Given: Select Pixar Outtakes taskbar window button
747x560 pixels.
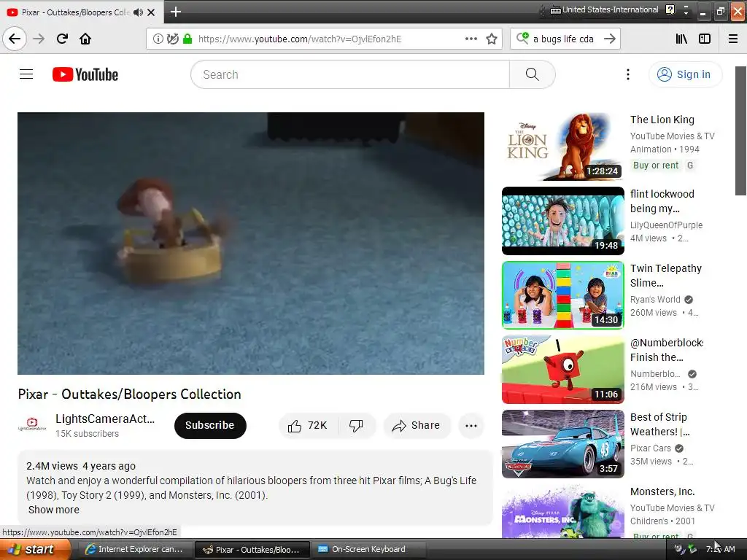Looking at the screenshot, I should coord(252,549).
